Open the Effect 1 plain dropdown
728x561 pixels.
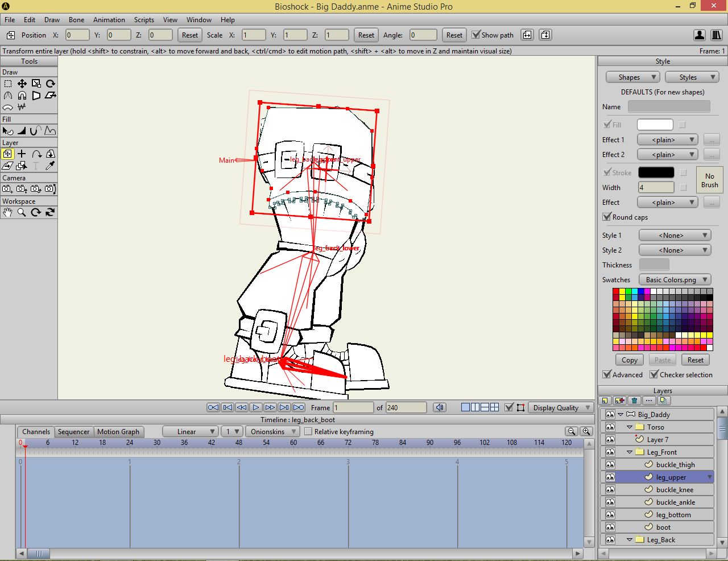point(668,140)
